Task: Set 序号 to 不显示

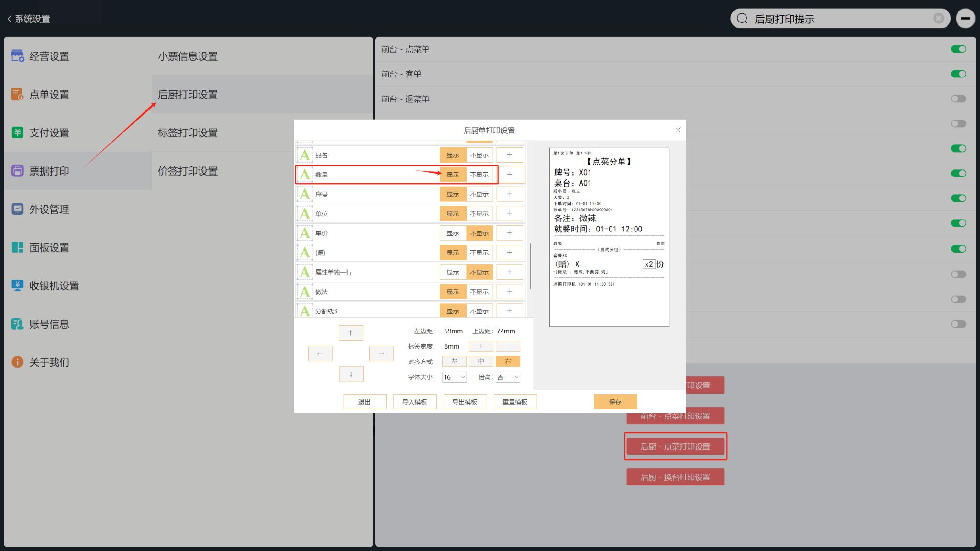Action: point(479,194)
